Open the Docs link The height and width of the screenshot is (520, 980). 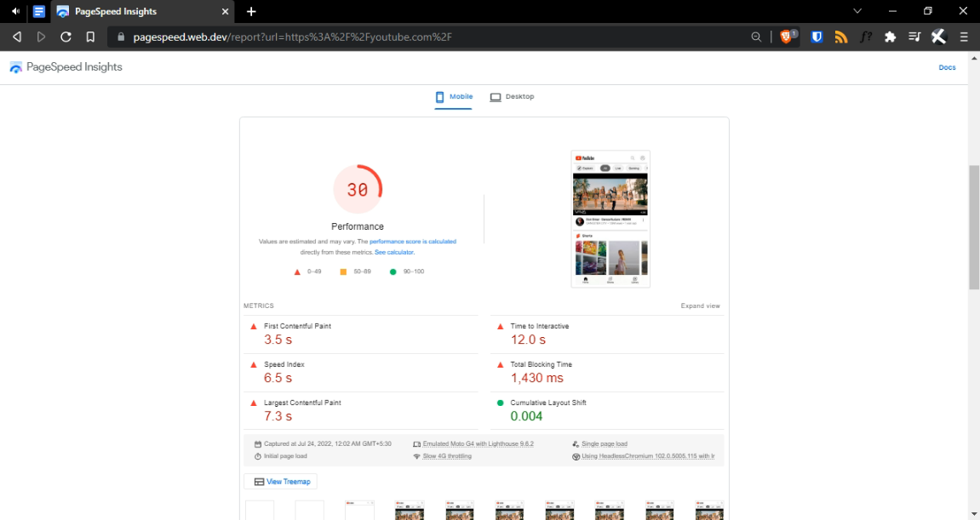click(947, 67)
